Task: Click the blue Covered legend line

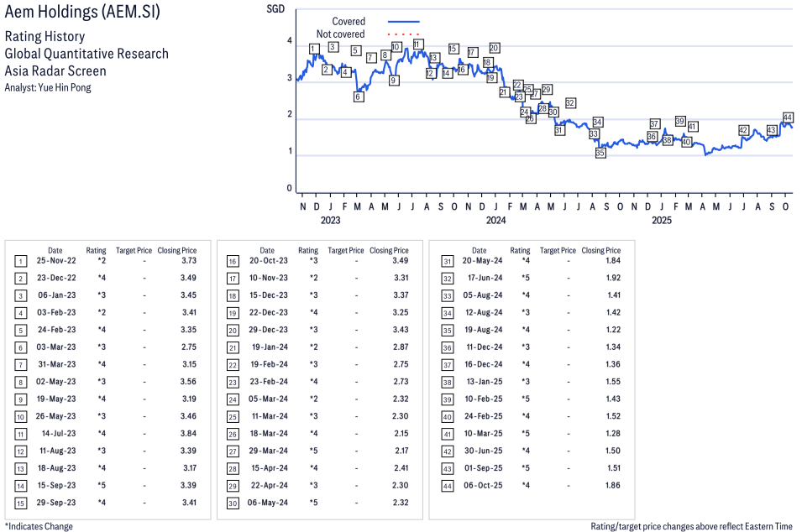Action: click(x=403, y=22)
